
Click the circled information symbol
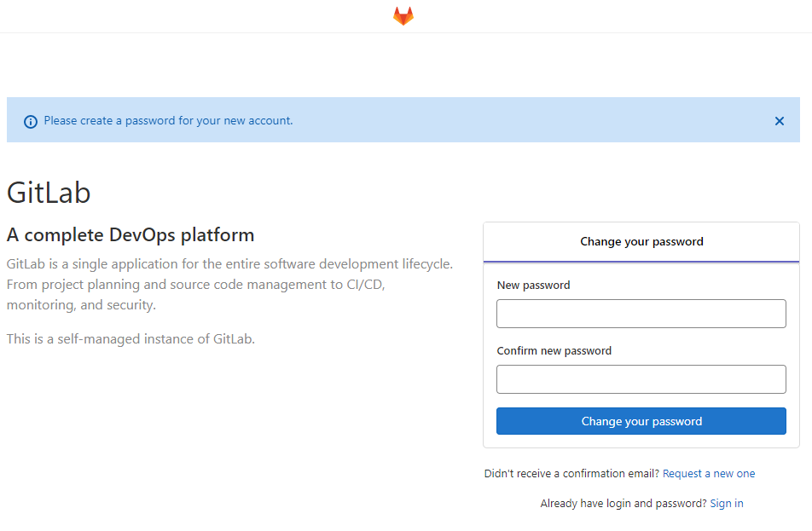[31, 121]
